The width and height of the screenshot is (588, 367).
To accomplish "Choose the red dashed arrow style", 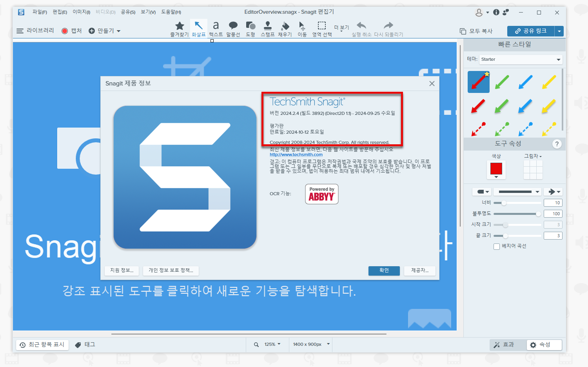I will pyautogui.click(x=479, y=129).
